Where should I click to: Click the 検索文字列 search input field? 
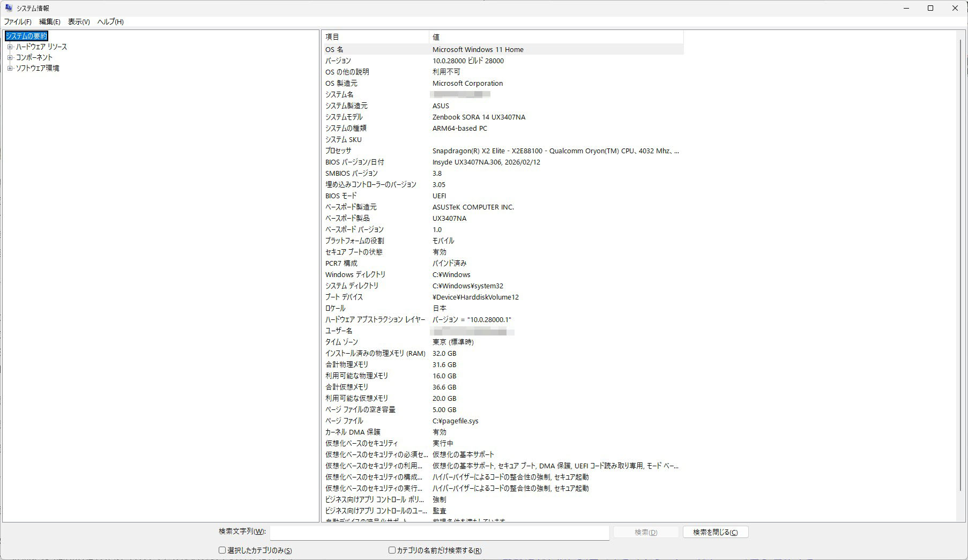[x=439, y=532]
